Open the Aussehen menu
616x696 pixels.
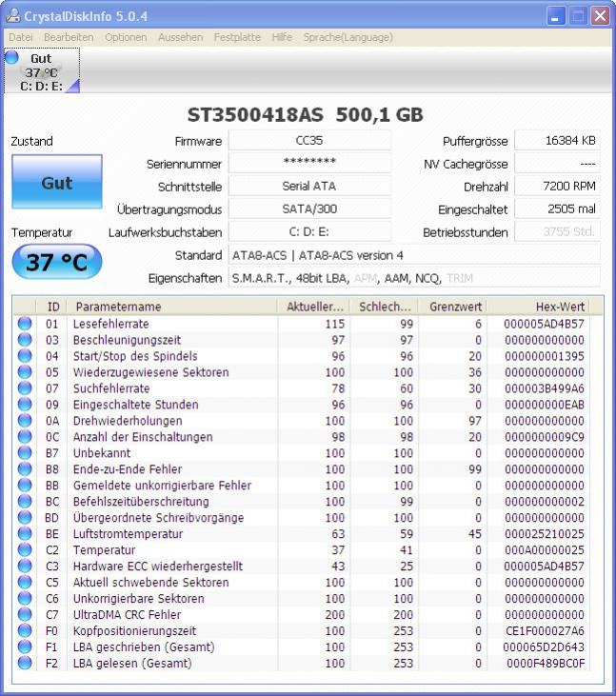(180, 37)
